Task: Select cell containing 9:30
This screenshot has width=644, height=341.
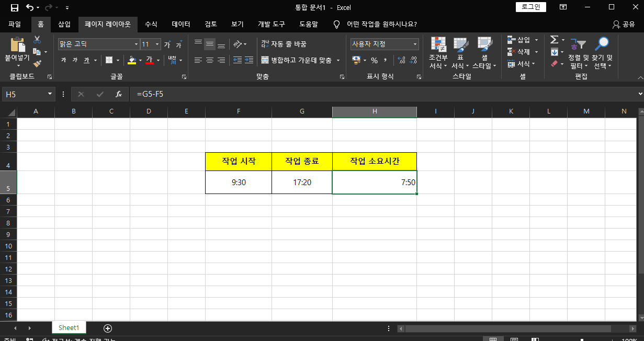Action: (x=239, y=183)
